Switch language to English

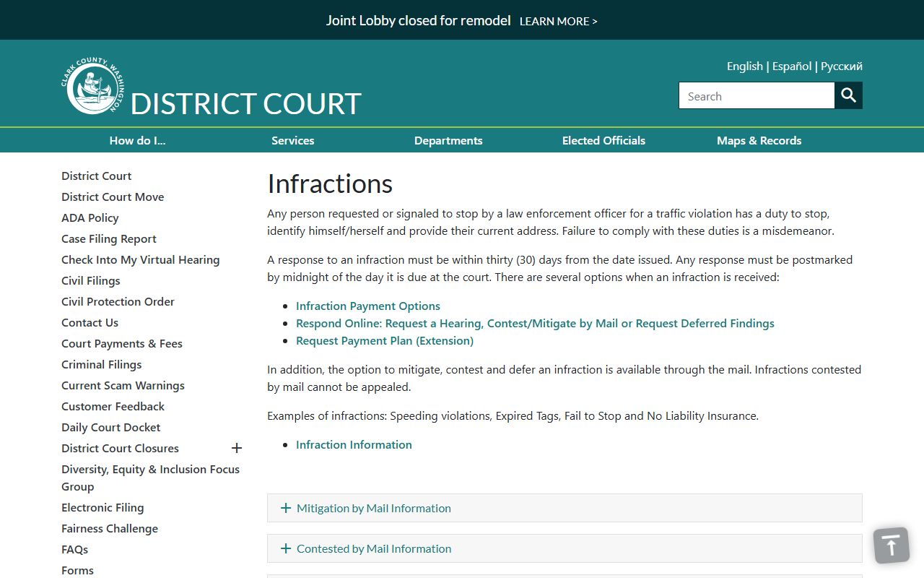[x=745, y=66]
